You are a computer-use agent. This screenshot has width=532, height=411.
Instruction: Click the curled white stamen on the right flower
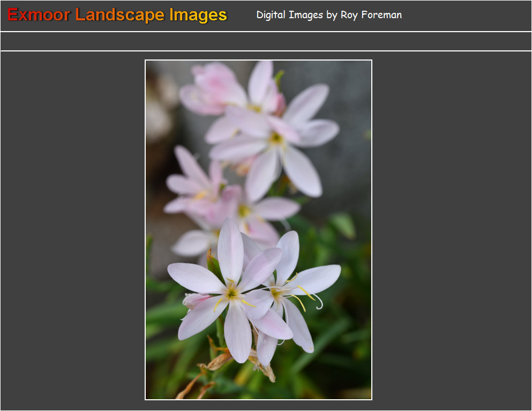(319, 303)
